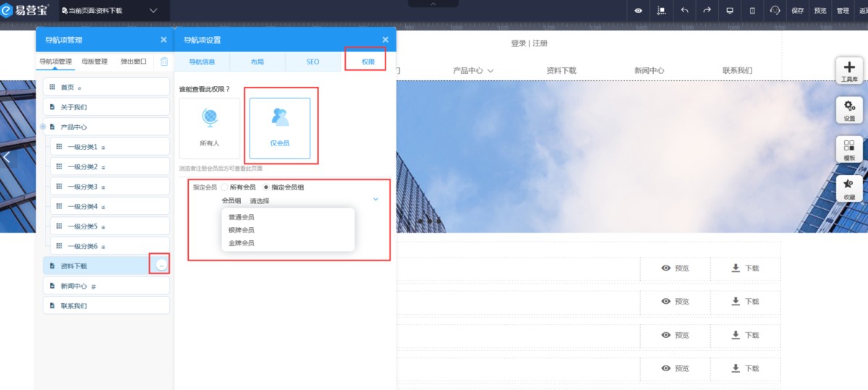Close the 导航项设置 panel
The image size is (868, 390).
tap(385, 40)
